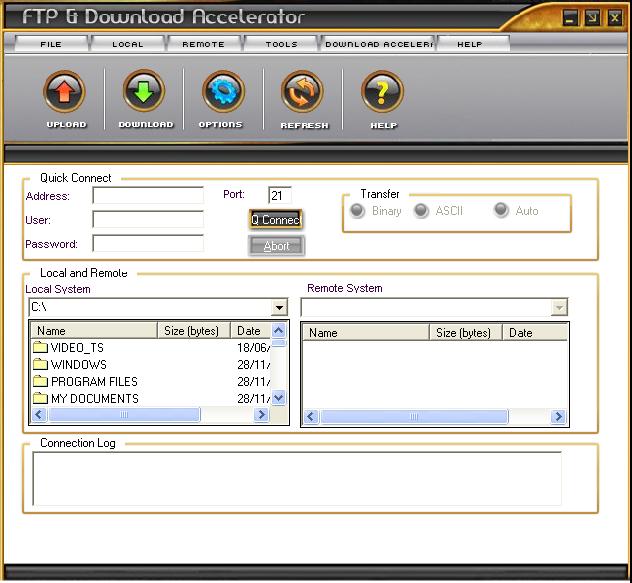Viewport: 632px width, 583px height.
Task: Open the Remote menu
Action: 204,44
